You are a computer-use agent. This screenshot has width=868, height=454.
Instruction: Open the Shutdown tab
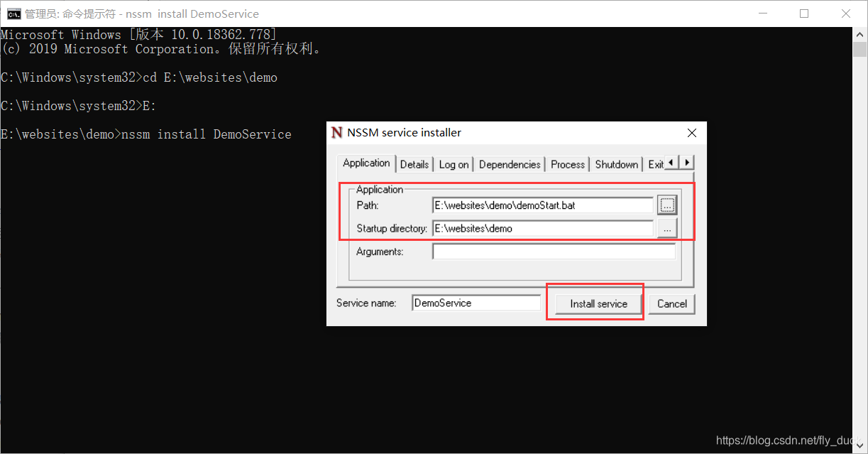point(616,164)
